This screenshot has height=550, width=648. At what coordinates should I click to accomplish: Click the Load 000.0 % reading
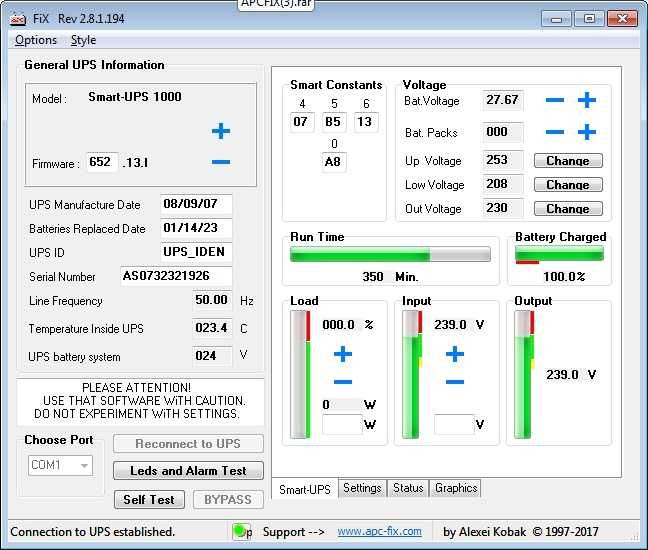348,325
